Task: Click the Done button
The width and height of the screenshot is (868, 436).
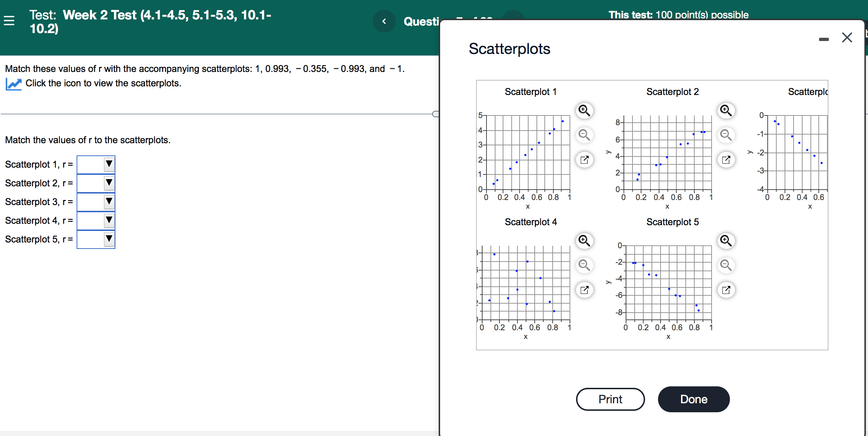Action: [x=693, y=399]
